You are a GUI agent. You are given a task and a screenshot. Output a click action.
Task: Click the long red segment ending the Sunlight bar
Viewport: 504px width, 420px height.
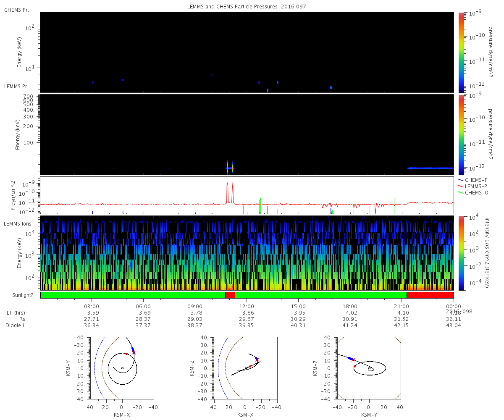[430, 295]
